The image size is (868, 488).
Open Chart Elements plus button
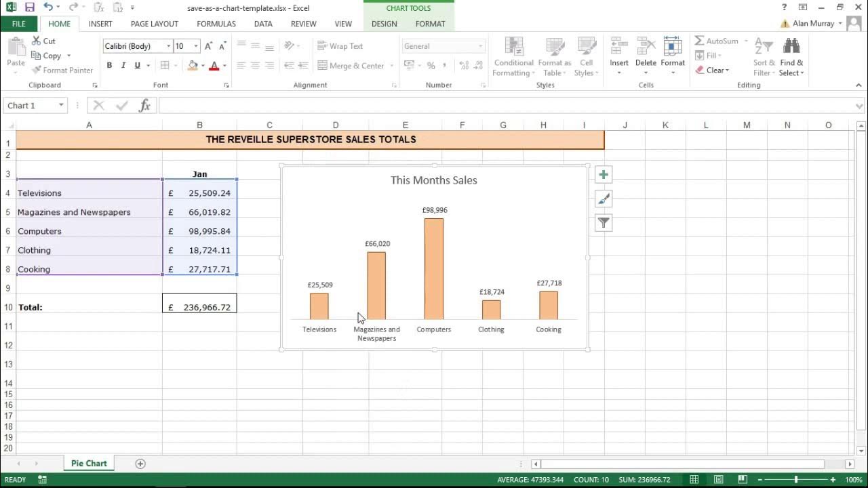coord(604,175)
